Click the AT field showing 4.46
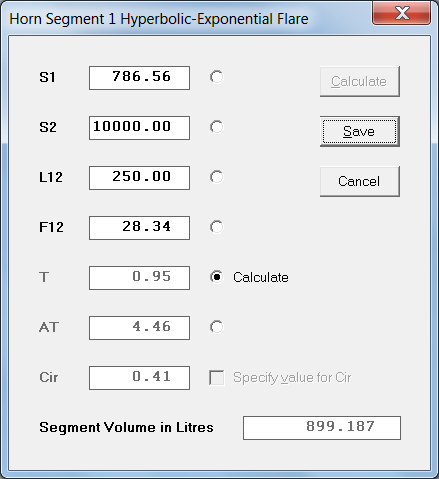The width and height of the screenshot is (439, 479). [x=139, y=328]
